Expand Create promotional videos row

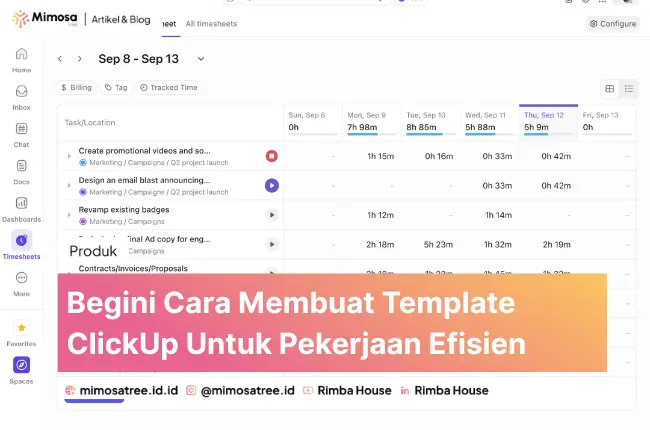69,156
